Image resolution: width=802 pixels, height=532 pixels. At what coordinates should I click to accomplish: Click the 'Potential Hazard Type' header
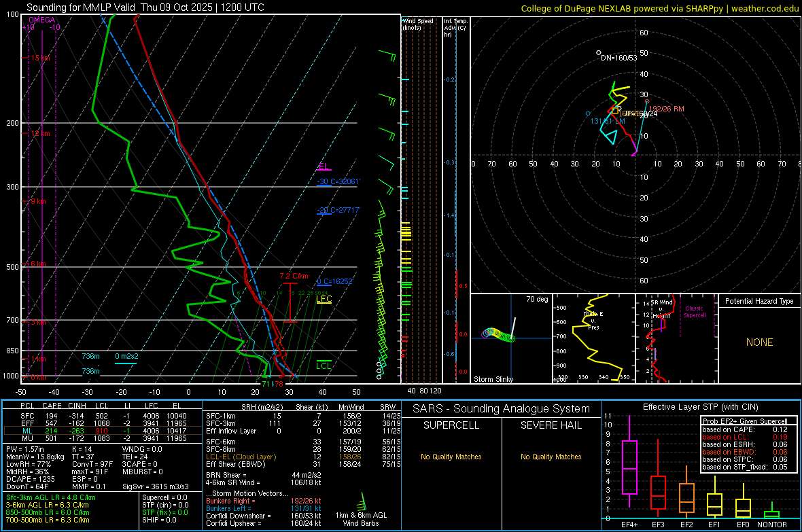pyautogui.click(x=759, y=301)
